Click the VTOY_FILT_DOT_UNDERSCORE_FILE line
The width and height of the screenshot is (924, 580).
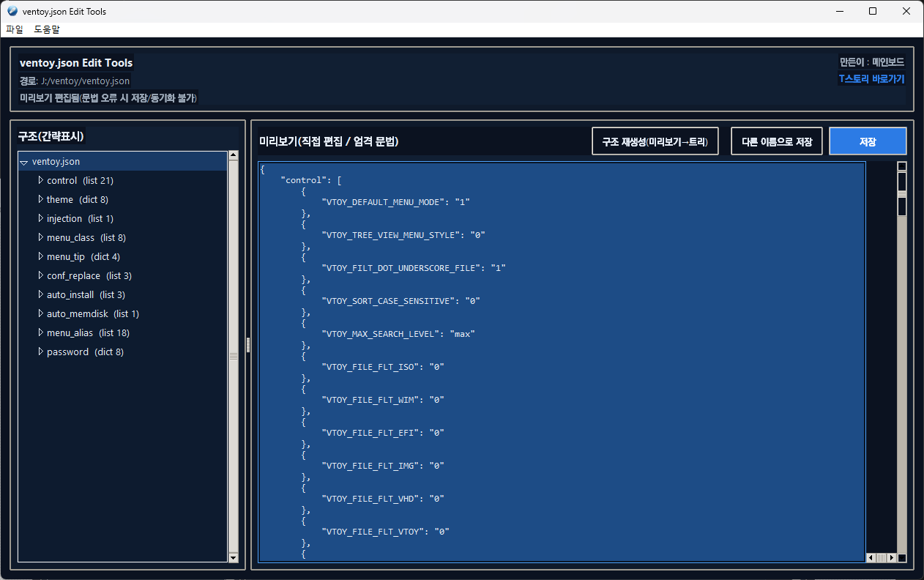[x=413, y=267]
